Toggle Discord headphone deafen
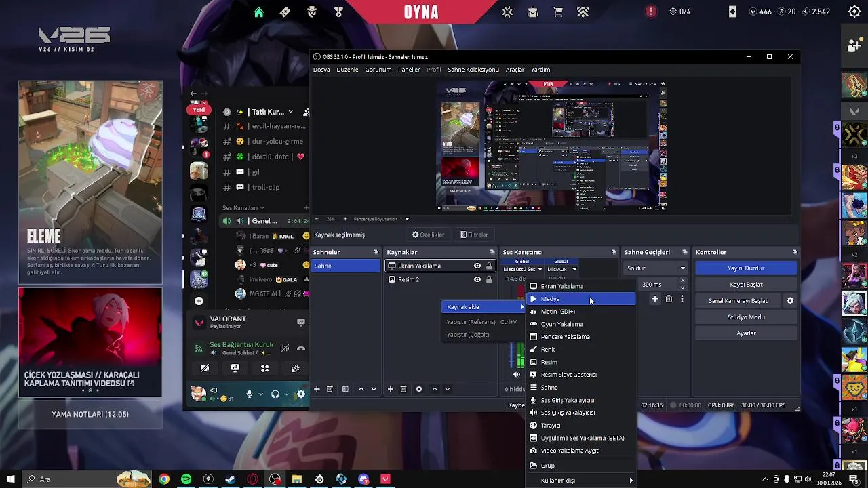 [x=275, y=394]
